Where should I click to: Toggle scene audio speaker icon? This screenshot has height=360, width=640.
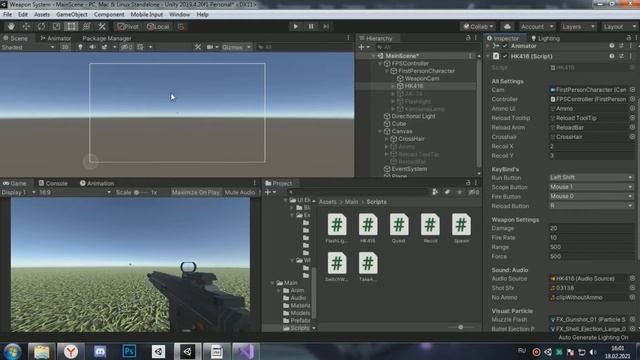[92, 47]
